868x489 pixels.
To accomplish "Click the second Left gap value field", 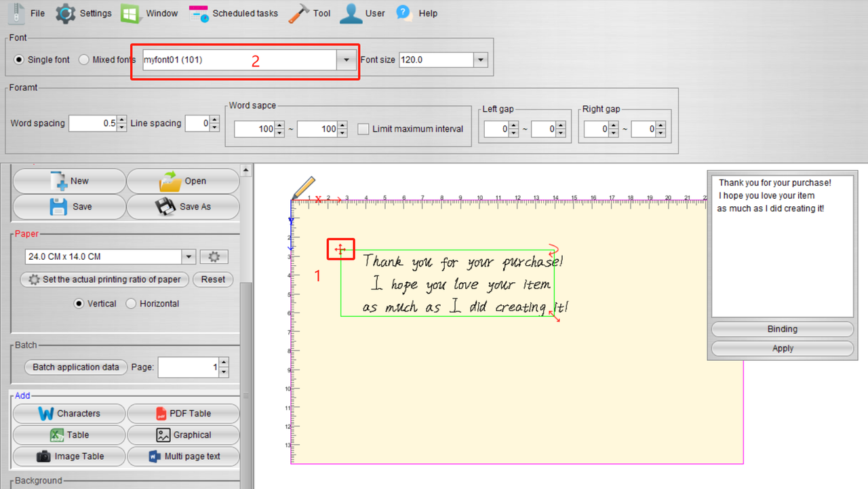I will 543,129.
